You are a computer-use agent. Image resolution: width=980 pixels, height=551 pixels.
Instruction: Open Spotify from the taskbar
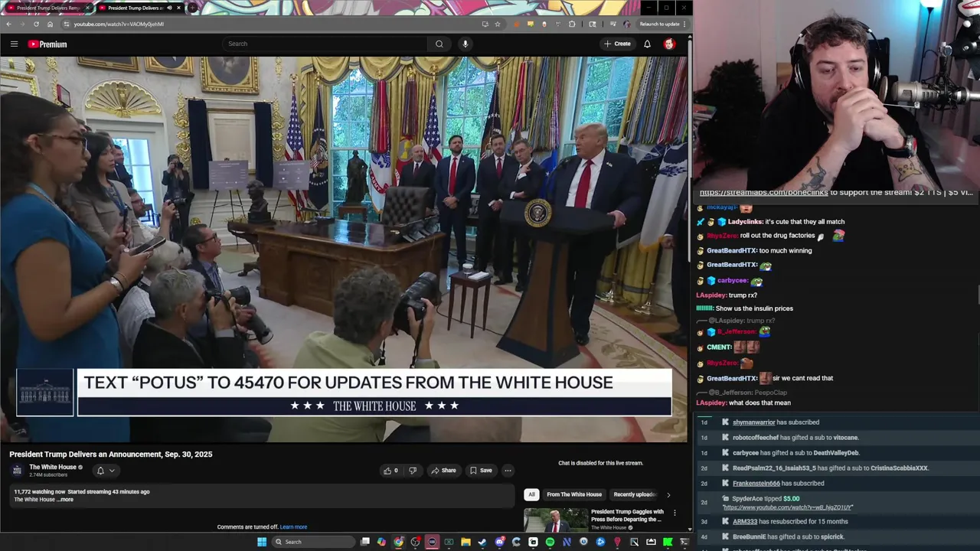click(550, 542)
